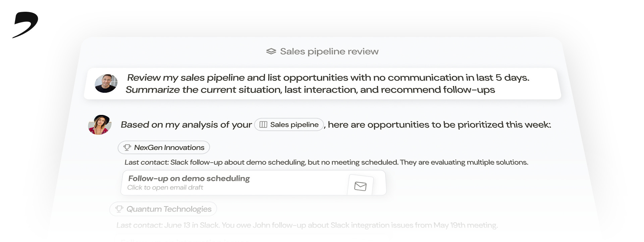This screenshot has height=242, width=644.
Task: Click the male user's profile photo
Action: [106, 83]
